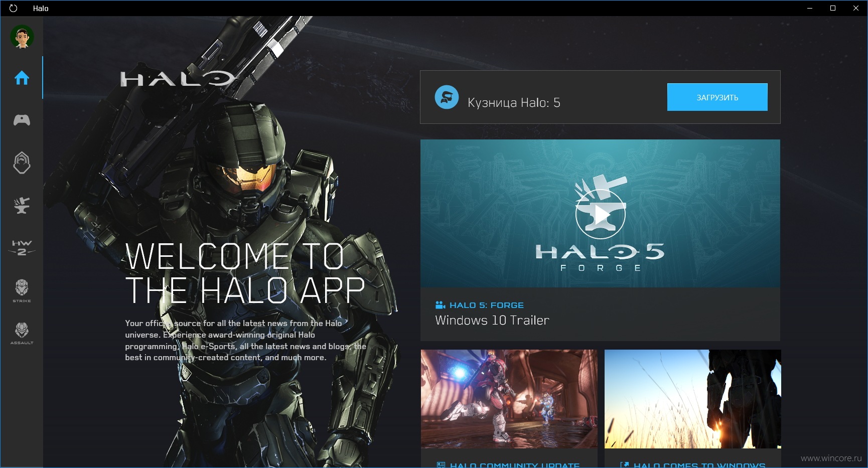Open the Home section in sidebar
The image size is (868, 468).
(22, 78)
